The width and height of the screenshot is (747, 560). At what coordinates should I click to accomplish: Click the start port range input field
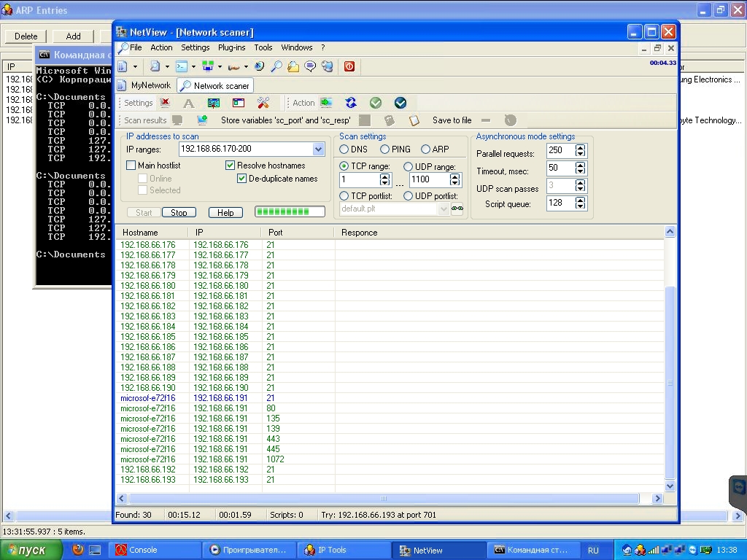click(360, 179)
